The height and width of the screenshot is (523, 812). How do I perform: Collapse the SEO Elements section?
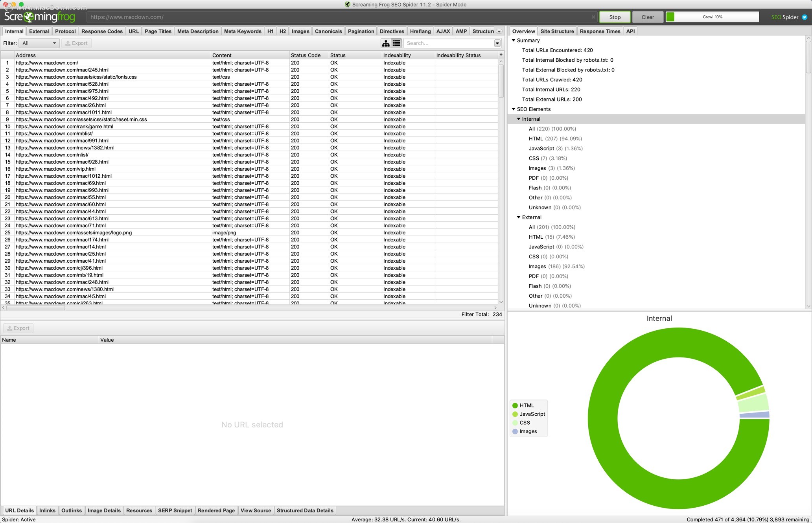(x=514, y=109)
